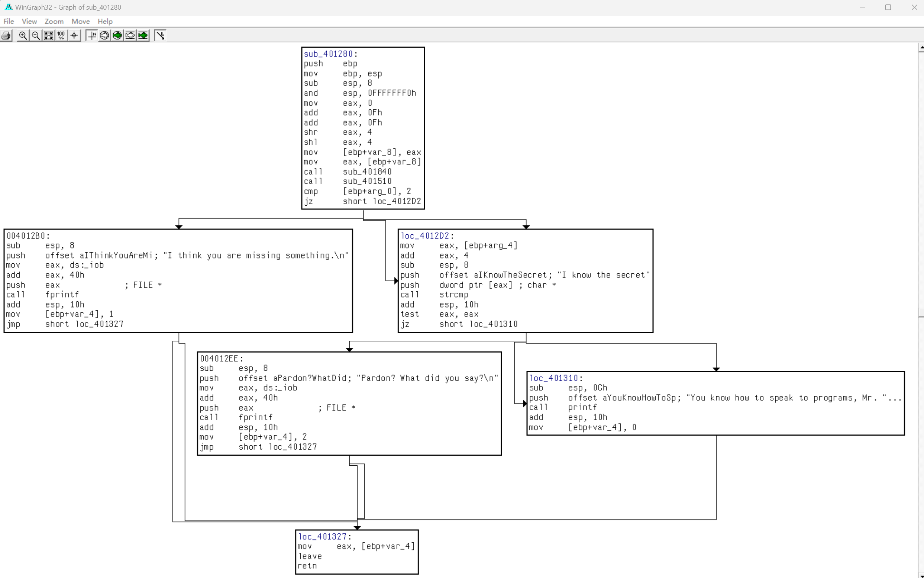Click the 'shl eax, 4' instruction
The image size is (924, 578).
tap(338, 142)
